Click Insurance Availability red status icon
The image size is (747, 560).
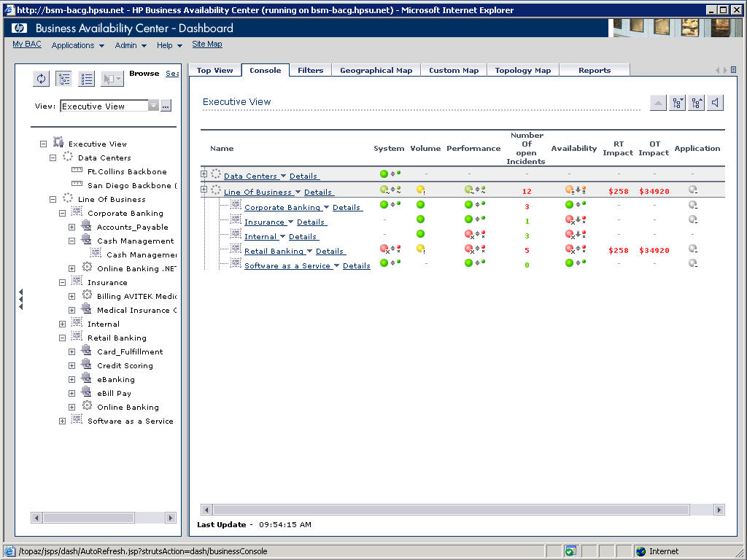coord(570,219)
